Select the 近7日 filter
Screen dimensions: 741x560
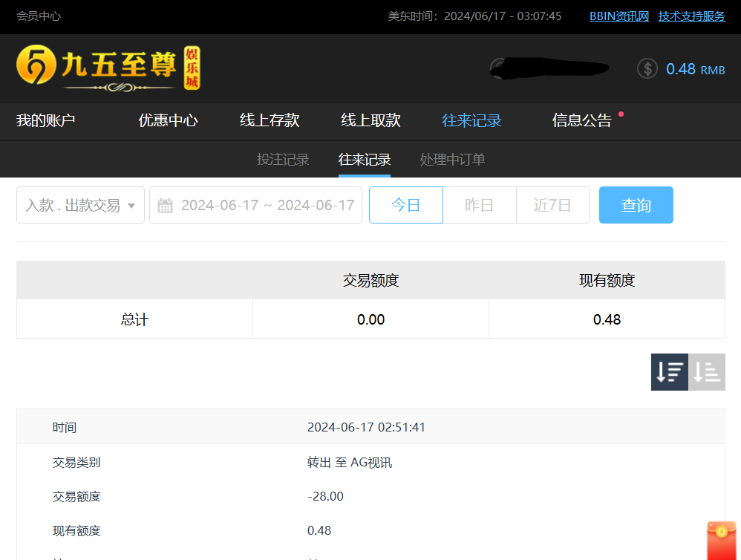(552, 206)
